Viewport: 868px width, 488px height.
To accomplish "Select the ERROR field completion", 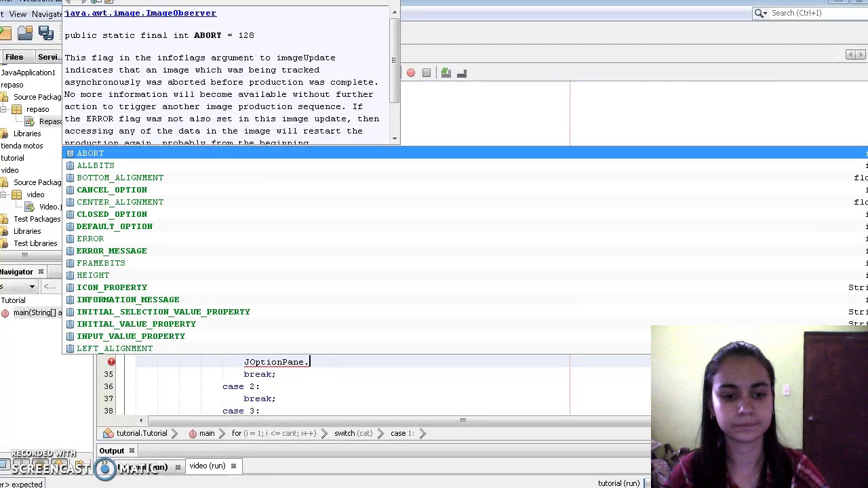I will pos(465,239).
